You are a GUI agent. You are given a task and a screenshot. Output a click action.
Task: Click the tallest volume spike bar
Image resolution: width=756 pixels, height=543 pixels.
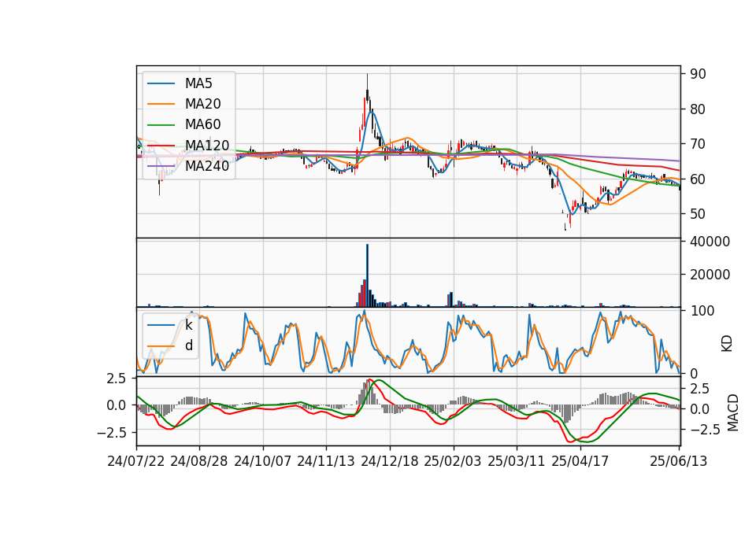(368, 275)
